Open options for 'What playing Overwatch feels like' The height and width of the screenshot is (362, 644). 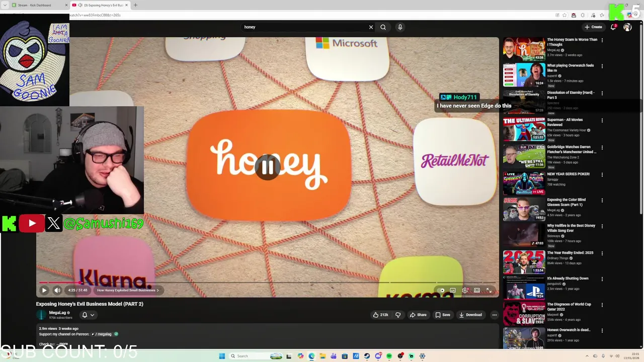[x=602, y=66]
